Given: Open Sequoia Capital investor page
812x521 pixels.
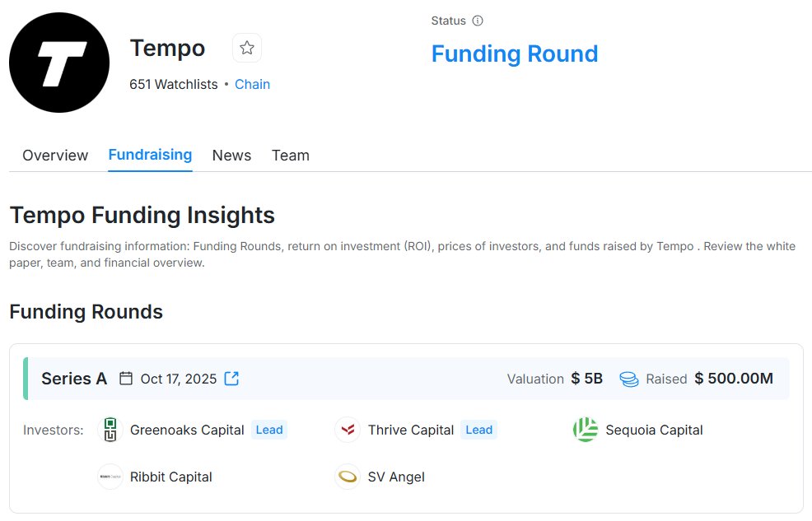Looking at the screenshot, I should pyautogui.click(x=654, y=430).
